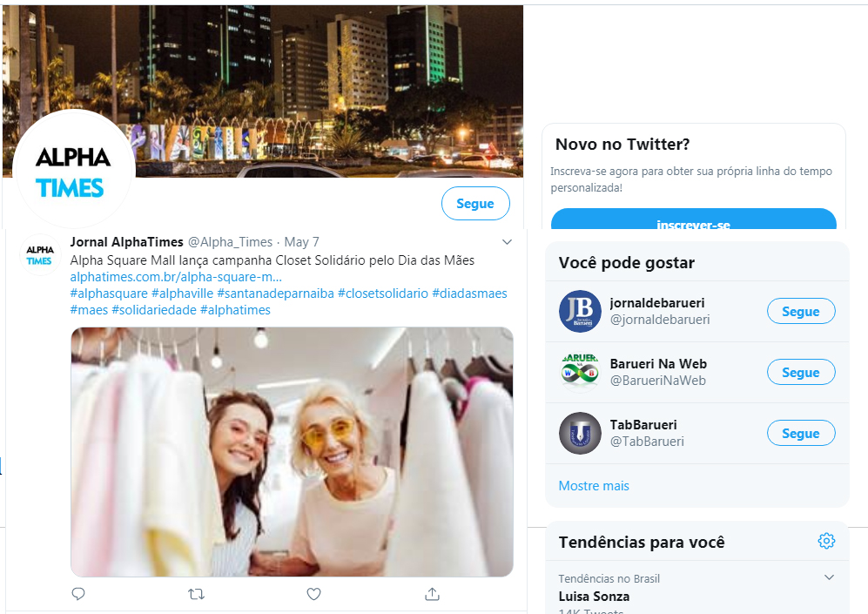Click the Novo no Twitter? heading
Image resolution: width=868 pixels, height=614 pixels.
click(x=622, y=144)
